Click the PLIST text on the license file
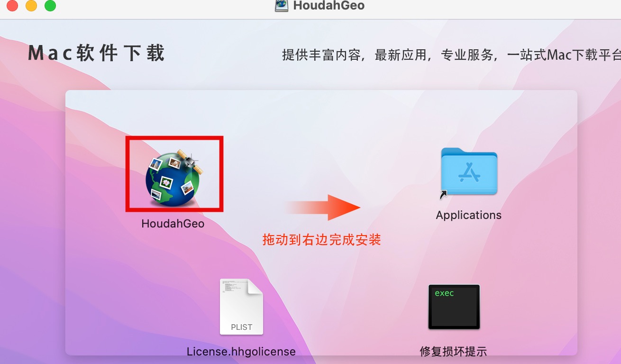Screen dimensions: 621x364 click(241, 327)
